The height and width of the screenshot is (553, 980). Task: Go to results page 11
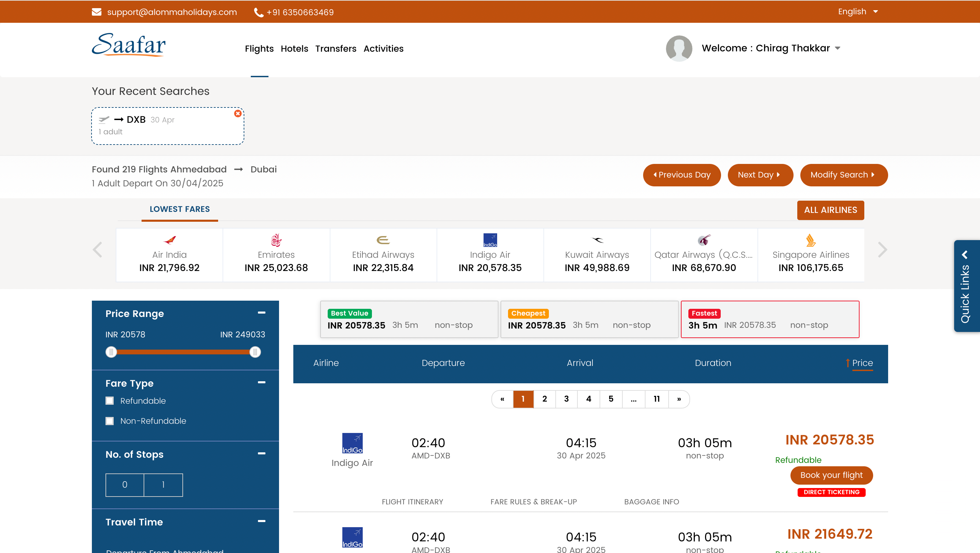pos(657,399)
